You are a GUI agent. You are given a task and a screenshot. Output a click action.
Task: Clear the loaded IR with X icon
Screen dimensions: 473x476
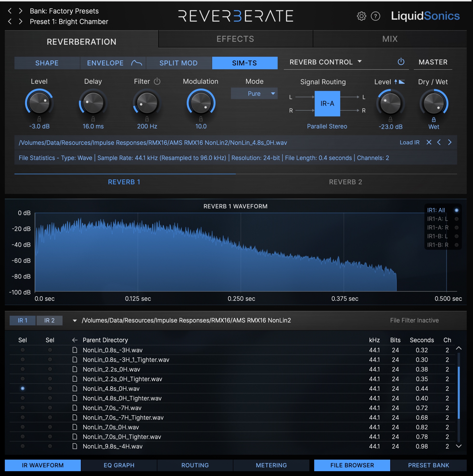429,142
